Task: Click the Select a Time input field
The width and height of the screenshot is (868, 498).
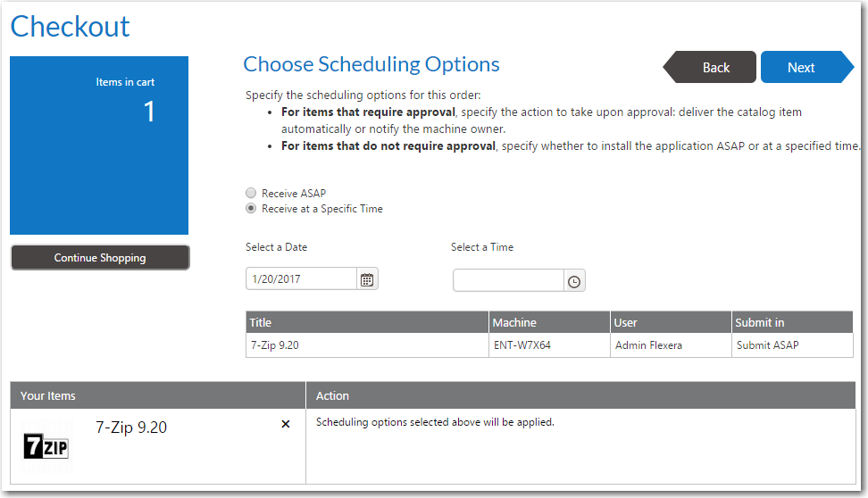Action: (x=508, y=281)
